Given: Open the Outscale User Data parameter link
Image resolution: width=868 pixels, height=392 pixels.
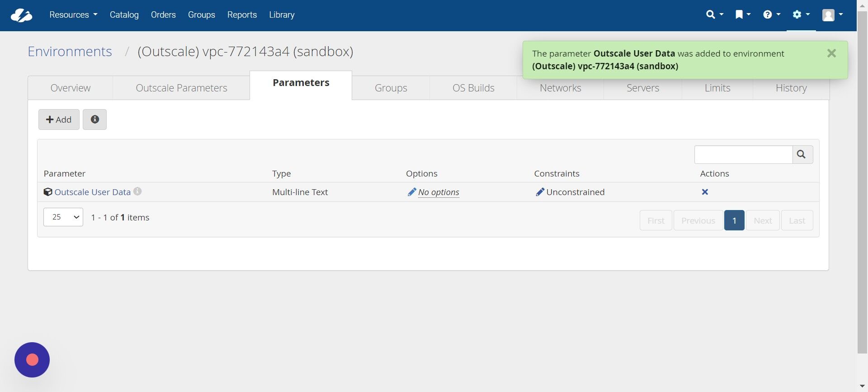Looking at the screenshot, I should point(93,192).
